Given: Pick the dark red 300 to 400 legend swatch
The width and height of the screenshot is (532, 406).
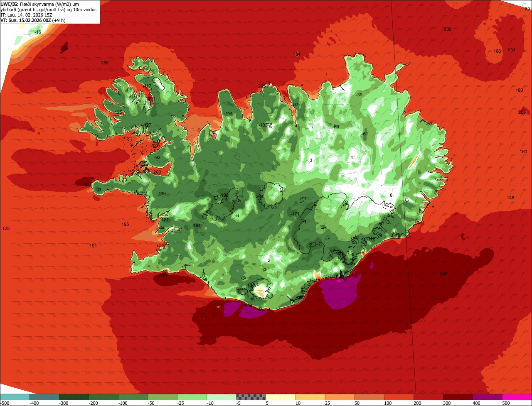Looking at the screenshot, I should point(458,396).
